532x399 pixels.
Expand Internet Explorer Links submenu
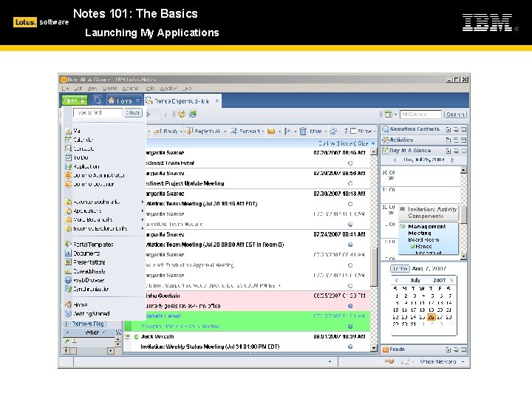pyautogui.click(x=143, y=228)
